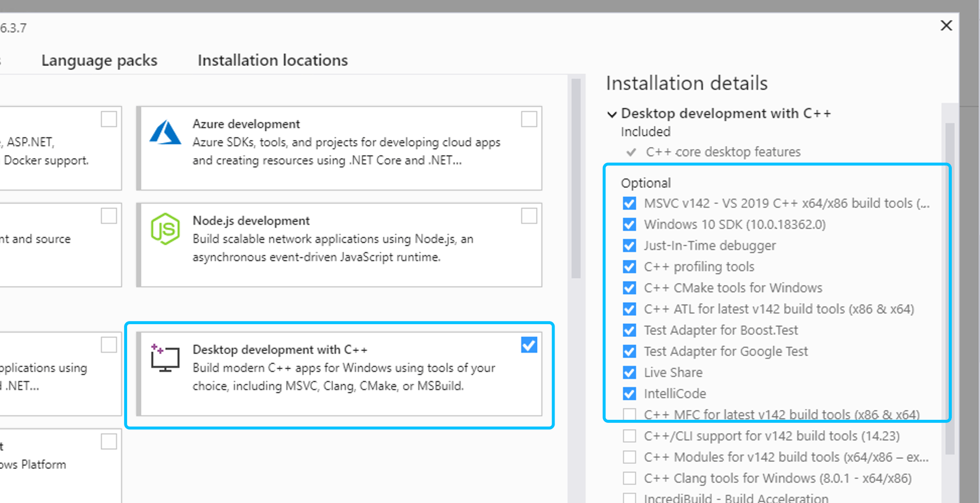This screenshot has height=503, width=980.
Task: Uncheck Desktop development with C++ workload
Action: (x=529, y=345)
